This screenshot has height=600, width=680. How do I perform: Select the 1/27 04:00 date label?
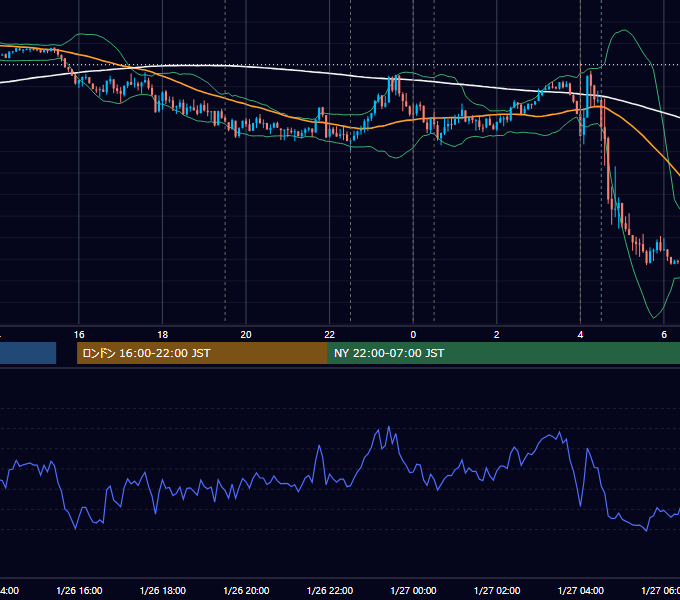[x=581, y=590]
